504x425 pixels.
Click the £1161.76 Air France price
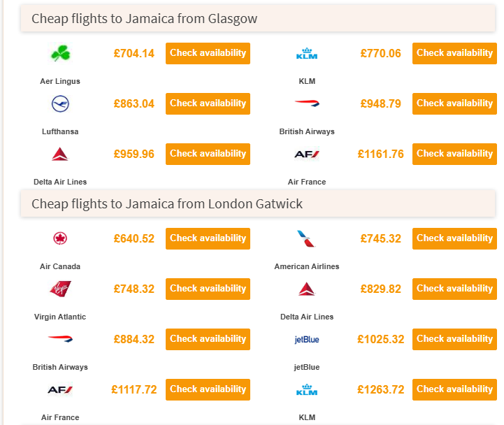[380, 154]
